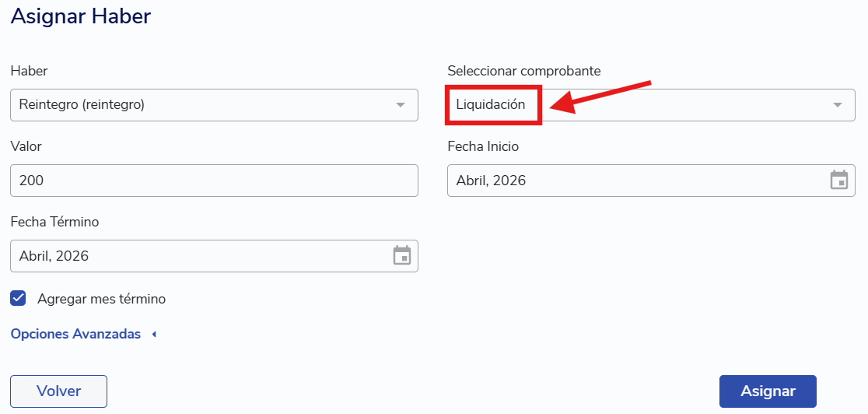Screen dimensions: 868x414
Task: Select the 'Reintegro (reintegro)' value in Haber
Action: pos(82,104)
